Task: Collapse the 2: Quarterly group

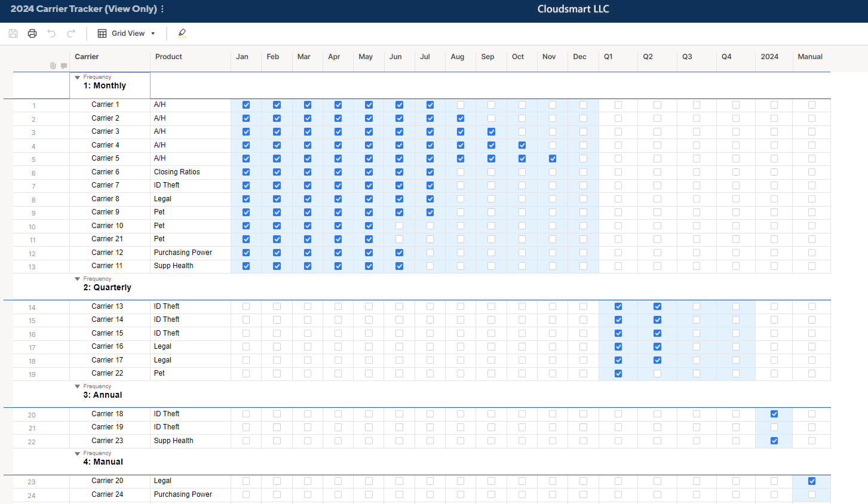Action: point(78,279)
